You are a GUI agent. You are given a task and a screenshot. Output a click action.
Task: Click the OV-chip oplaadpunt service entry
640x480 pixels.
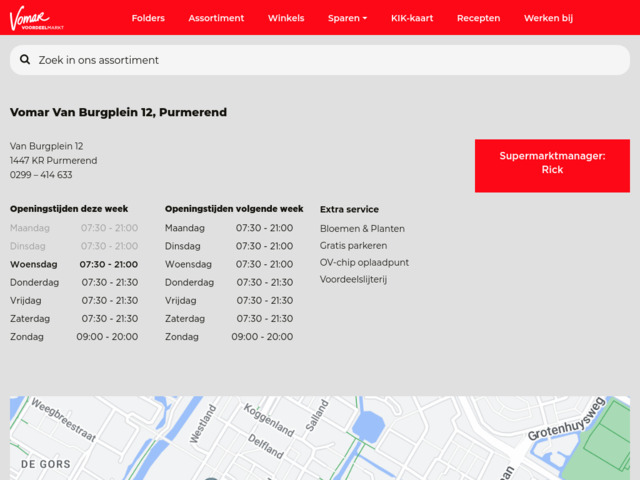pos(364,262)
